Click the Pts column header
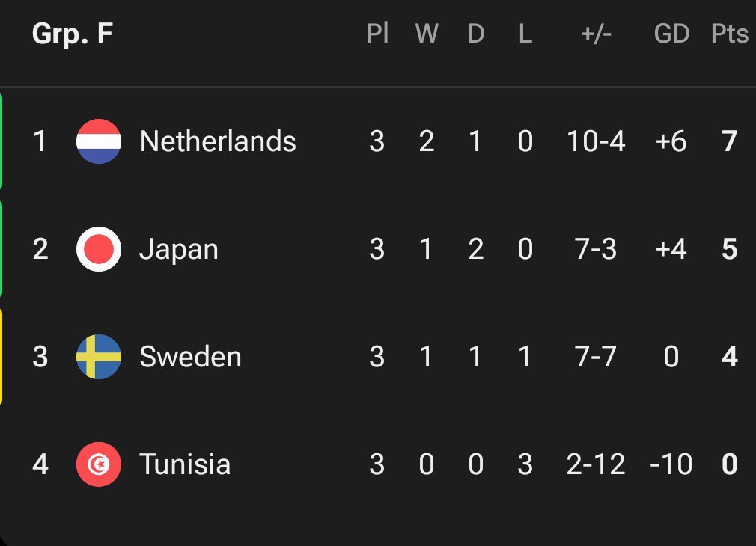This screenshot has width=756, height=546. 730,34
